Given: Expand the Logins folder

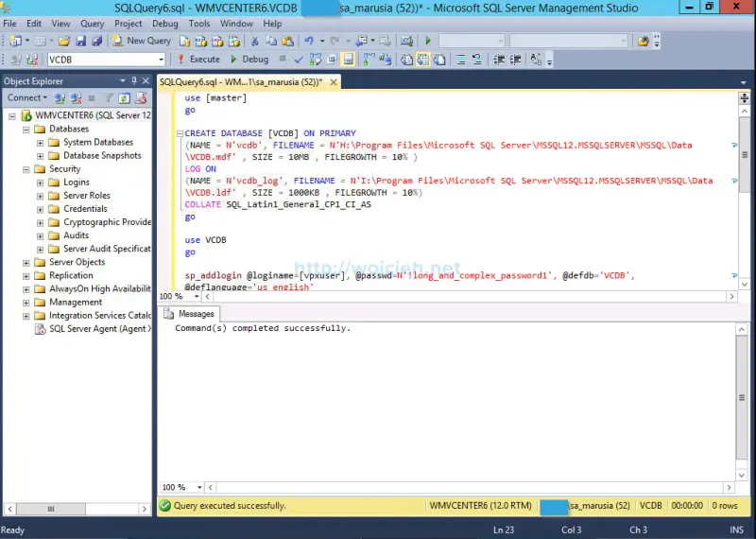Looking at the screenshot, I should 41,183.
